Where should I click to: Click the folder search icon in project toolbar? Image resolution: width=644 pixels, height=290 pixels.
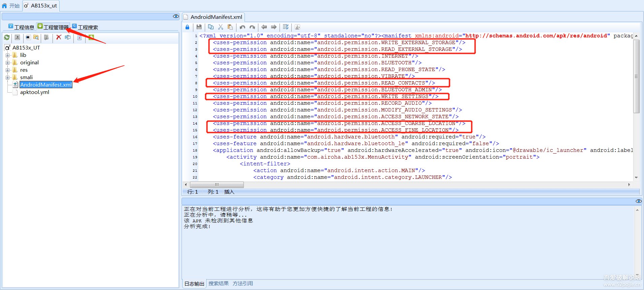36,37
